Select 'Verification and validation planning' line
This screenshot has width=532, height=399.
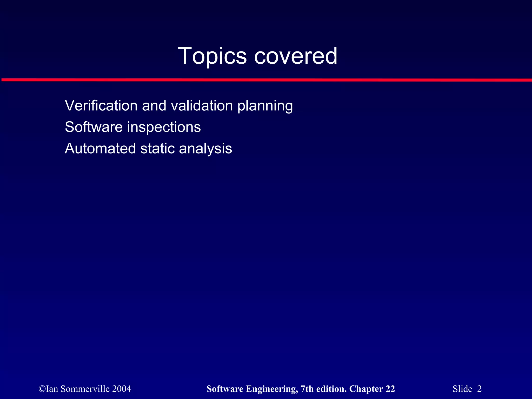tap(179, 106)
